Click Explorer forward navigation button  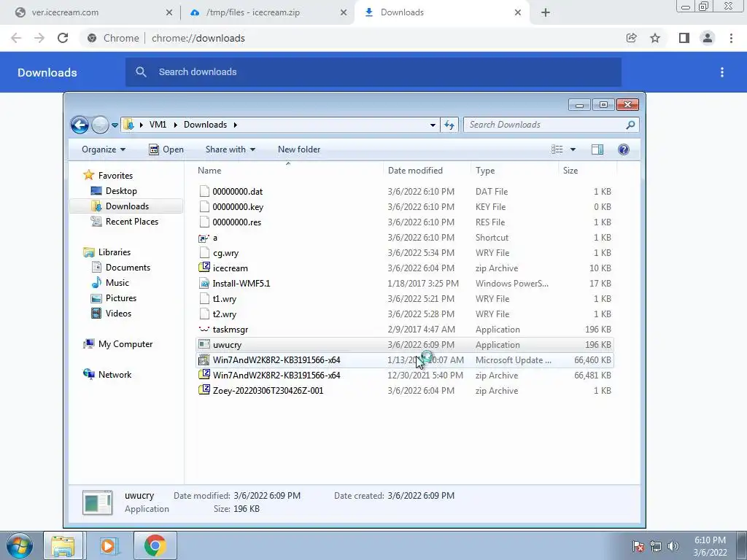point(99,125)
